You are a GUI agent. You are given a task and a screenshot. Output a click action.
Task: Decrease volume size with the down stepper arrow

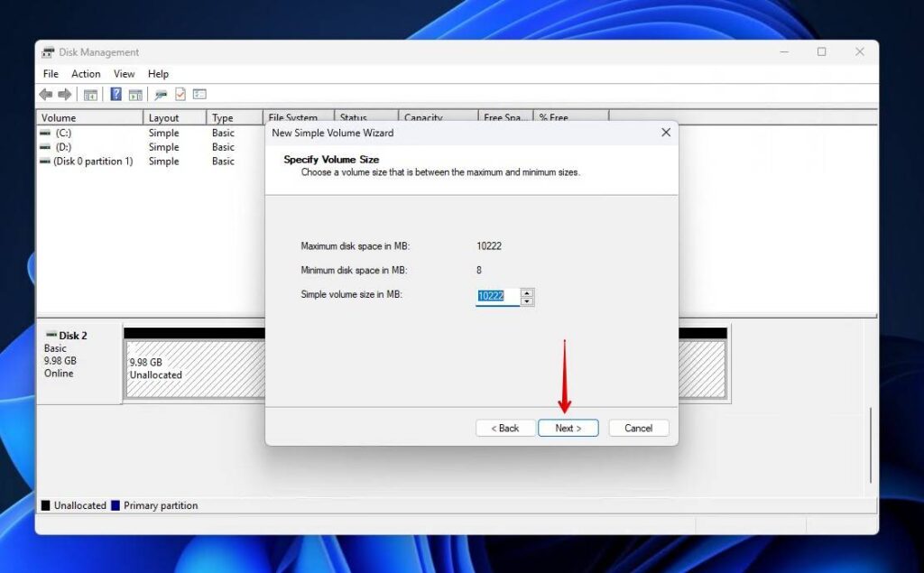coord(527,301)
